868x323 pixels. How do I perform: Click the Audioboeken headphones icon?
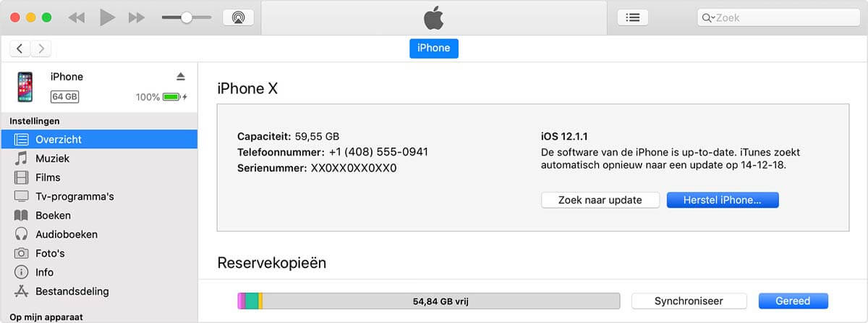pyautogui.click(x=22, y=234)
